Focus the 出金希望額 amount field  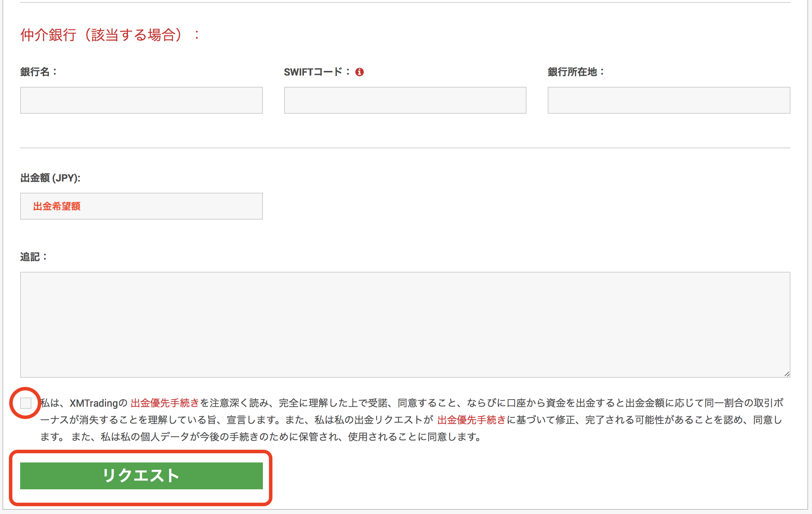tap(141, 206)
